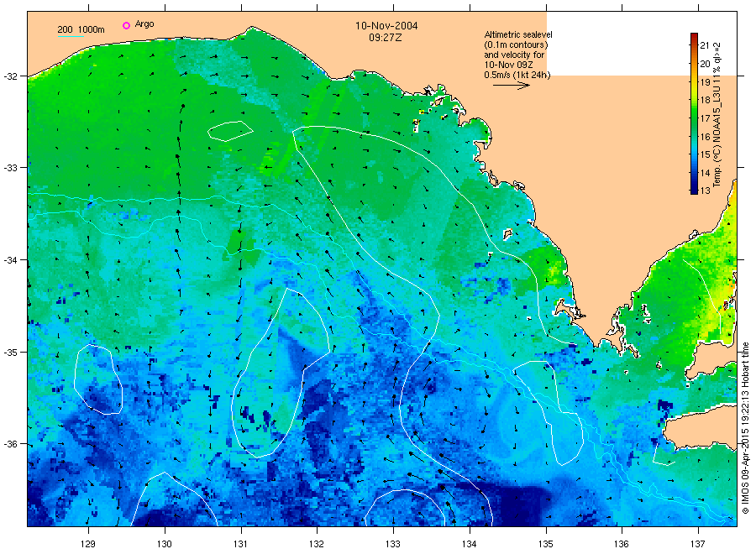756x554 pixels.
Task: Click the 14 value on color scale
Action: pos(705,173)
